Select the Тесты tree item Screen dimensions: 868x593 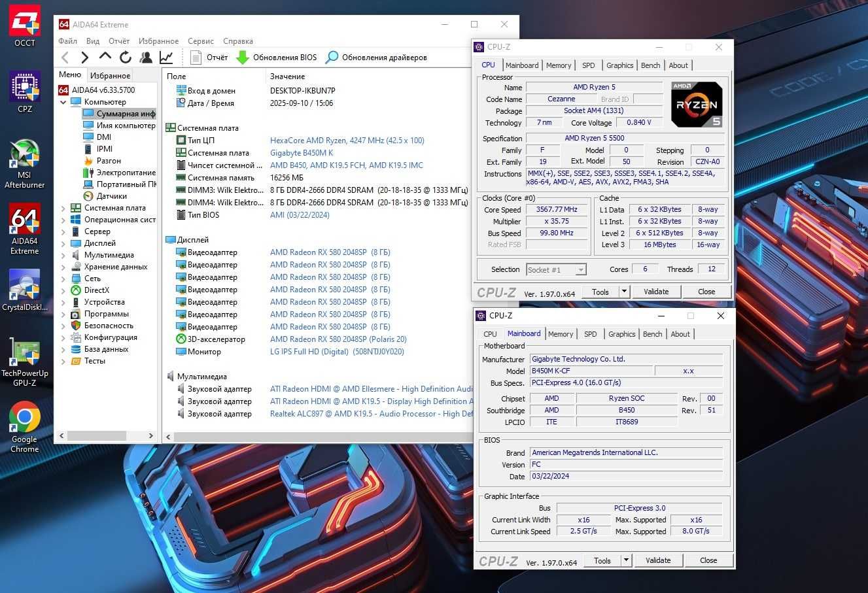pos(95,361)
